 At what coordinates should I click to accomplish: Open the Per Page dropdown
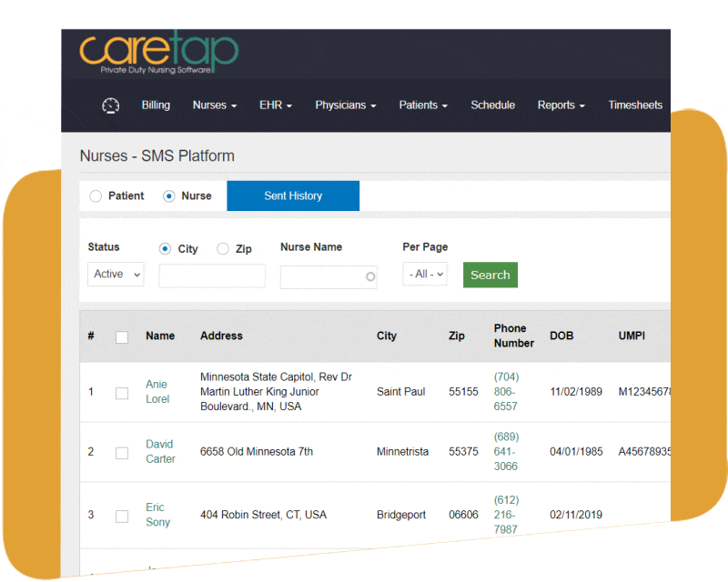click(x=425, y=274)
